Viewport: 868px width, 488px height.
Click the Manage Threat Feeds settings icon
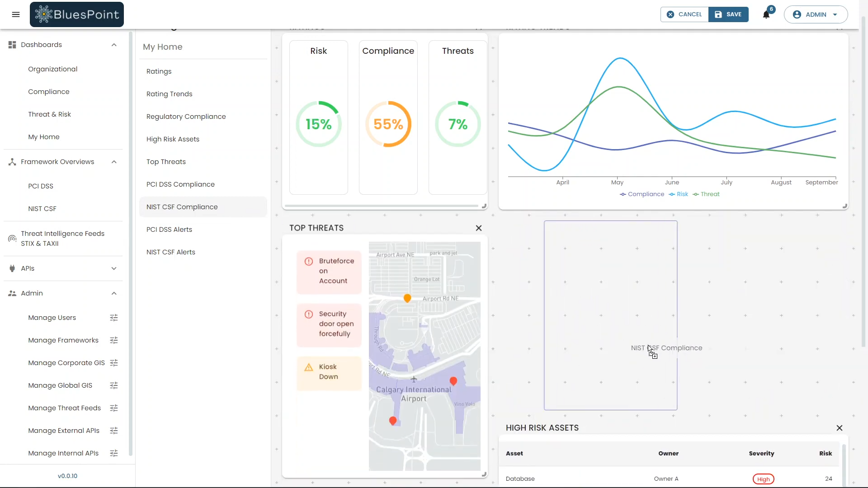(x=113, y=408)
